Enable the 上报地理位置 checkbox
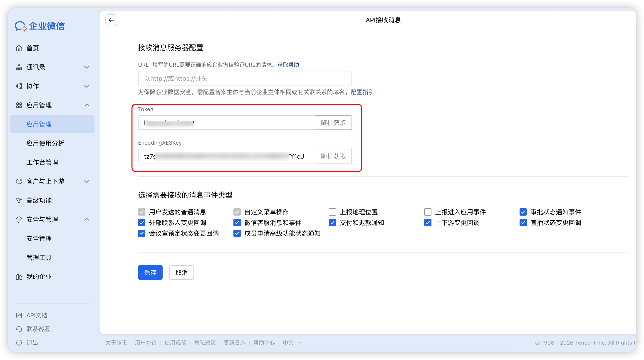The image size is (644, 360). 332,212
